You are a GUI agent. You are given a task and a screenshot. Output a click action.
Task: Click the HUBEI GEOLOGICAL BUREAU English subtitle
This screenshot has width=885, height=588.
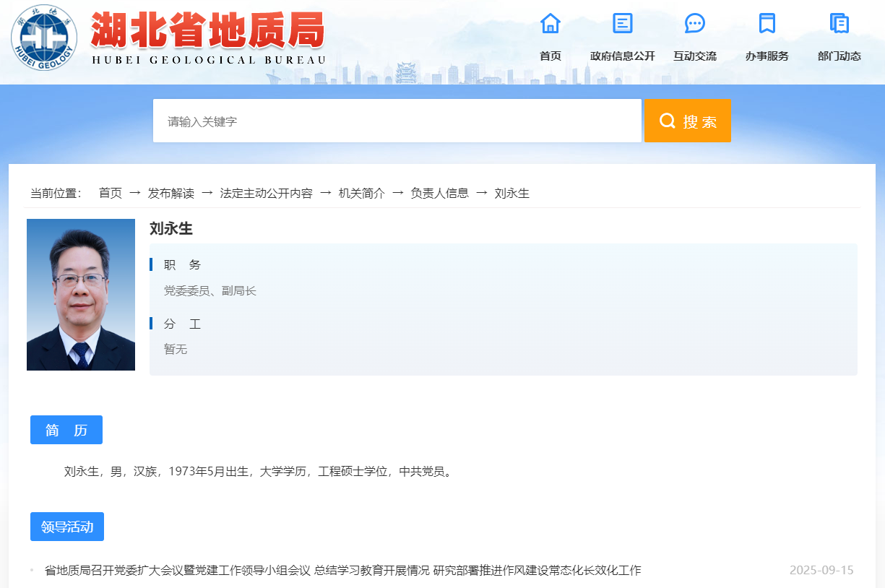209,60
